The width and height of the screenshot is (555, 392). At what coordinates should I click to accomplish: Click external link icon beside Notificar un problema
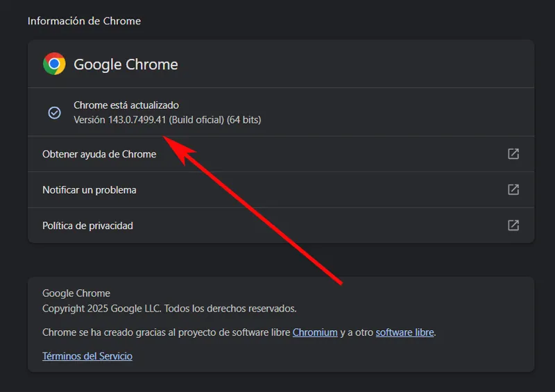tap(513, 189)
